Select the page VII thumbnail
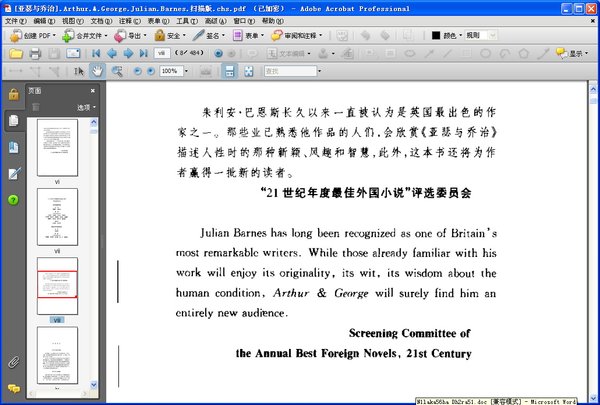The height and width of the screenshot is (405, 600). pyautogui.click(x=57, y=217)
